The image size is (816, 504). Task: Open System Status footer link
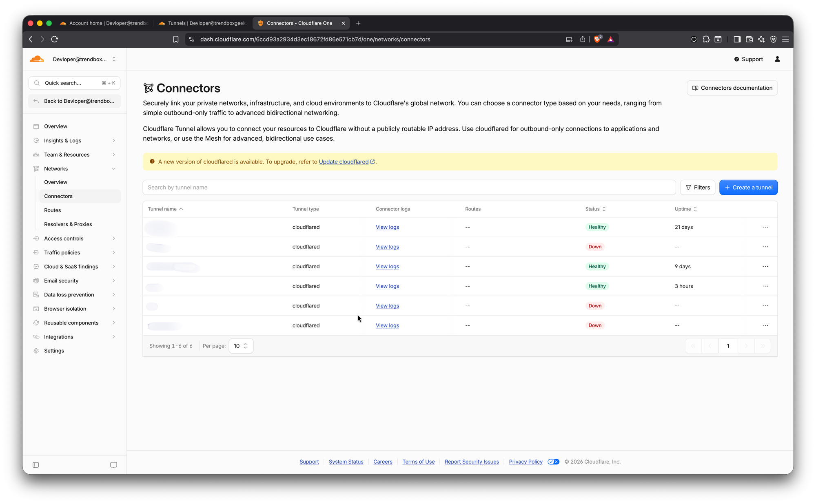[346, 462]
